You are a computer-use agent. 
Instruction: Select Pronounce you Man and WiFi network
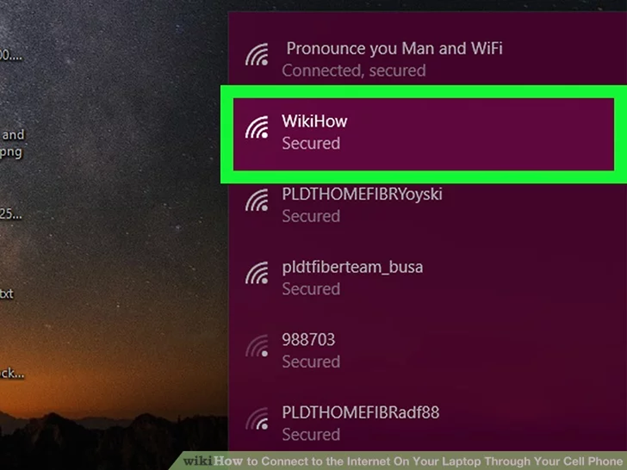(x=394, y=48)
